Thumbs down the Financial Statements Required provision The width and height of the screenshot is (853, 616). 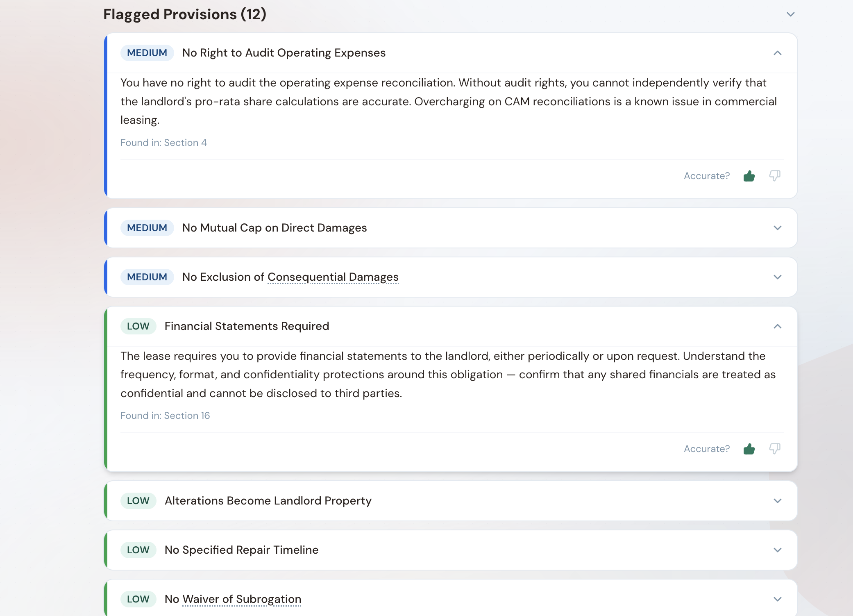774,449
